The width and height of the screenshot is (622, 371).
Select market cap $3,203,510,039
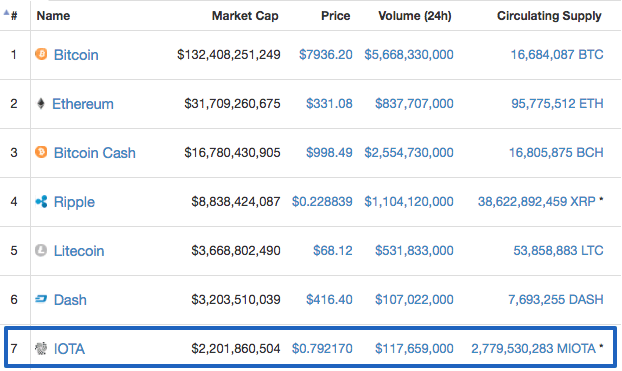tap(236, 299)
